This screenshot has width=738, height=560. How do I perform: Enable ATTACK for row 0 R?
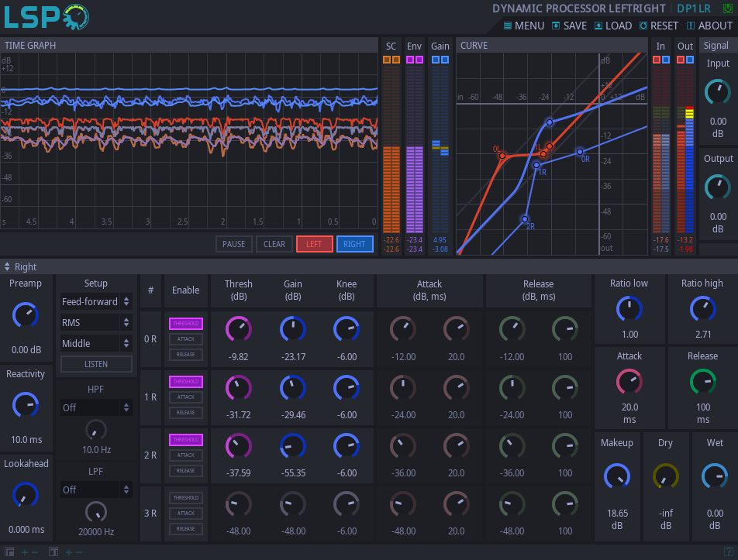(x=186, y=339)
